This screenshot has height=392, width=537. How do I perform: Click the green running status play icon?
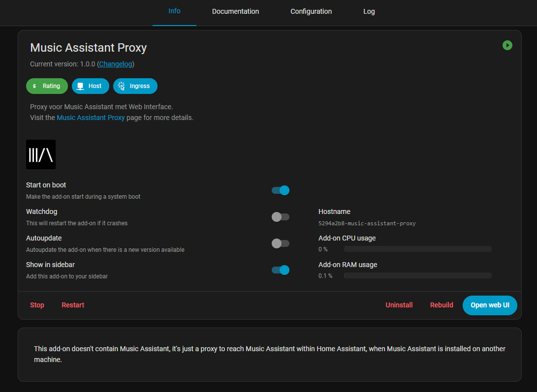[507, 45]
